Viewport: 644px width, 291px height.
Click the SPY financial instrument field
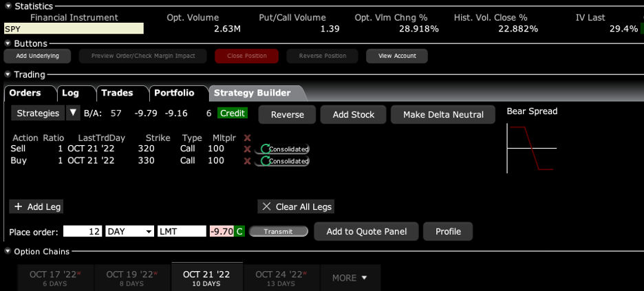[x=74, y=29]
